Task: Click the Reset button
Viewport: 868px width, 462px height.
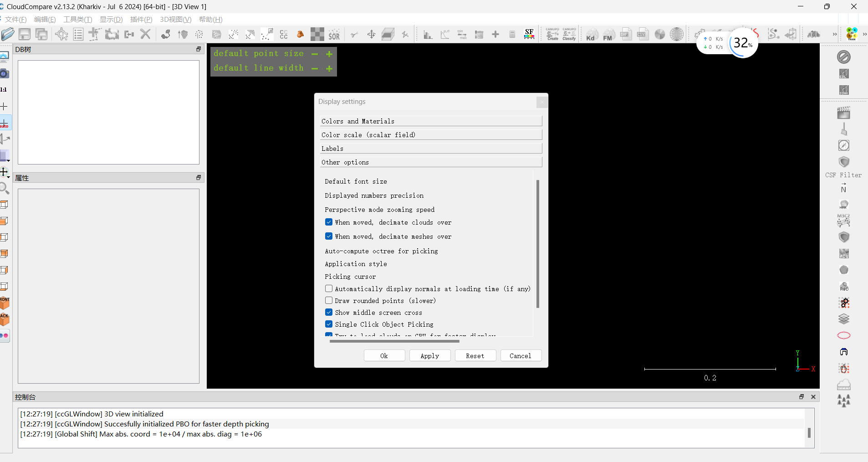Action: (x=475, y=356)
